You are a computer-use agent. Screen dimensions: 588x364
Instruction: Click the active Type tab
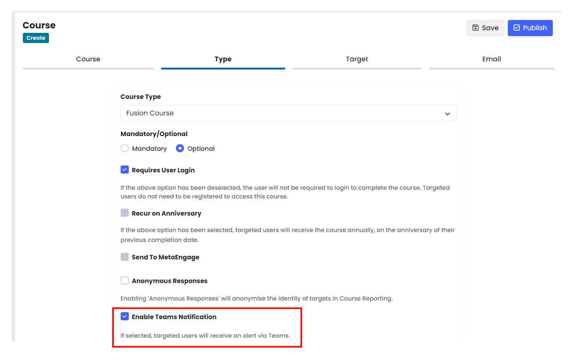tap(223, 59)
